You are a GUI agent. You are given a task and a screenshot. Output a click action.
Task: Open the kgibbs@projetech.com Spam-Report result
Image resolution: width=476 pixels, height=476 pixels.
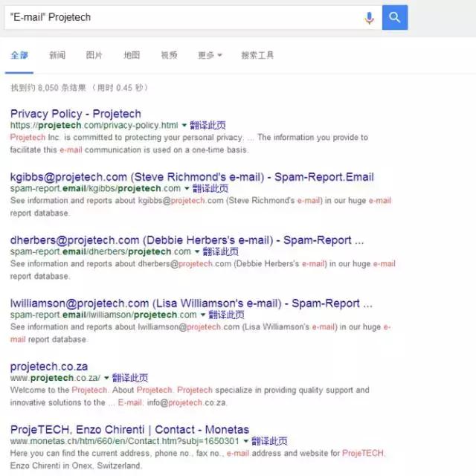192,177
